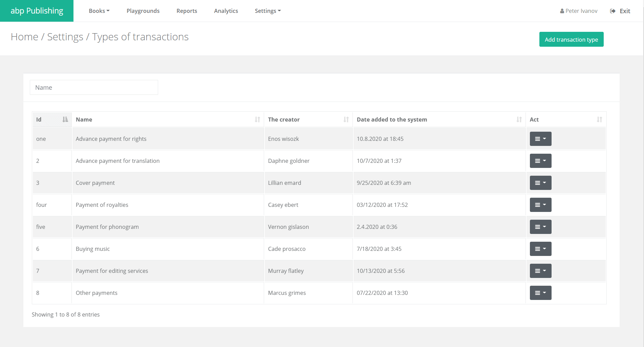Click the Exit logout icon
This screenshot has height=347, width=644.
[x=613, y=11]
